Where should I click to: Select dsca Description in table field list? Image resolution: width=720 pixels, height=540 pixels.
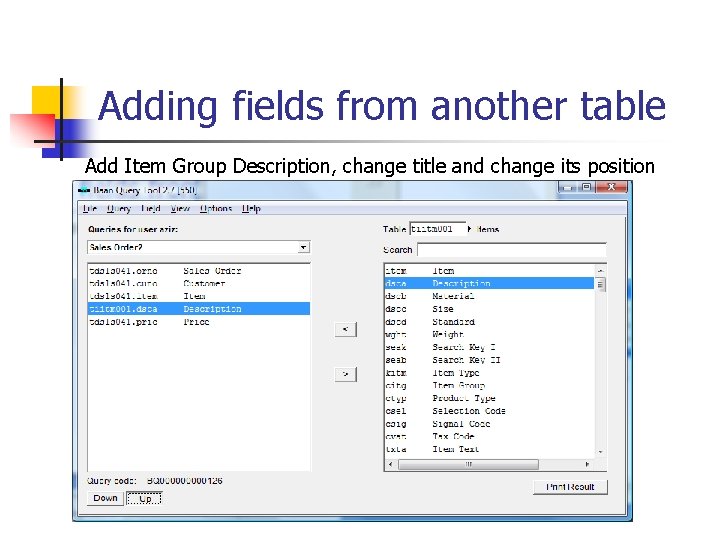(489, 283)
